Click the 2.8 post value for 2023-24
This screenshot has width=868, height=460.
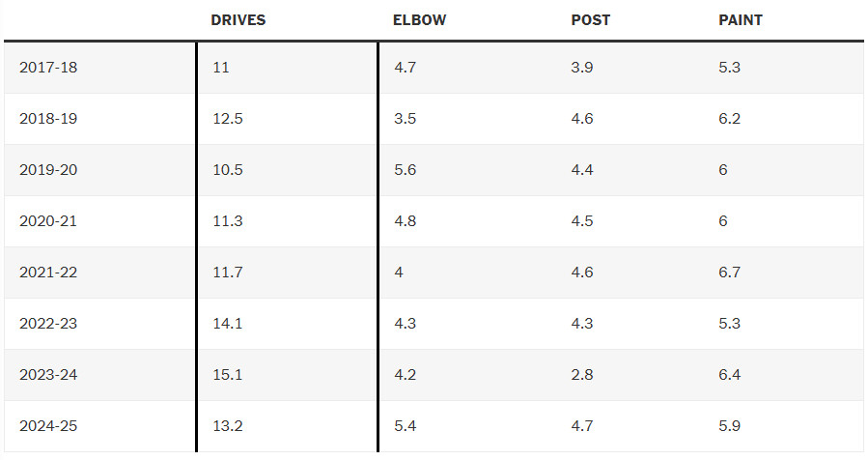point(581,375)
